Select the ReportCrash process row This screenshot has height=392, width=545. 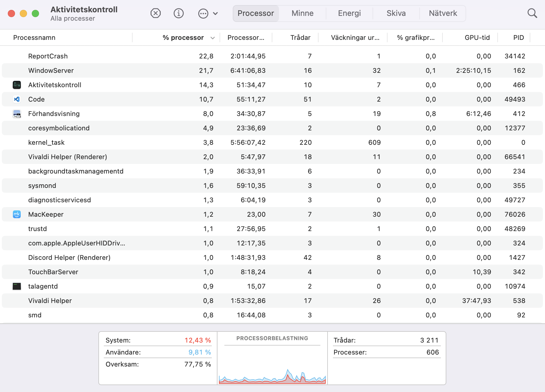click(272, 56)
